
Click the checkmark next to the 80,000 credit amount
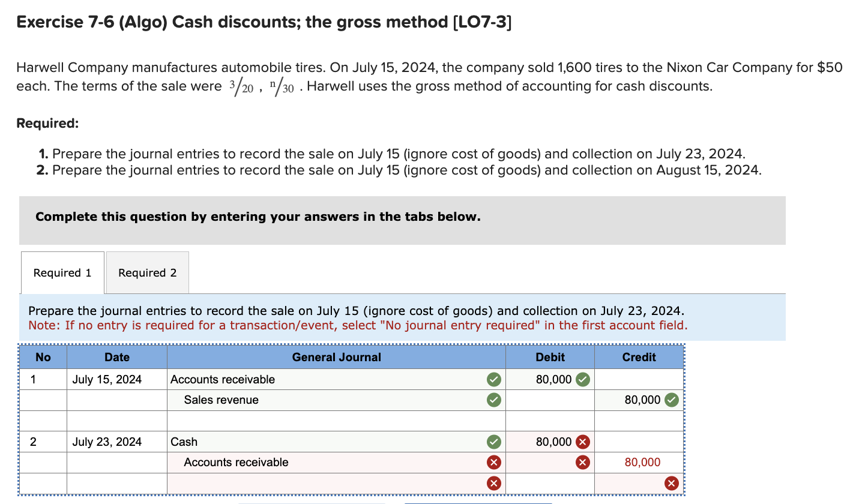(x=671, y=400)
